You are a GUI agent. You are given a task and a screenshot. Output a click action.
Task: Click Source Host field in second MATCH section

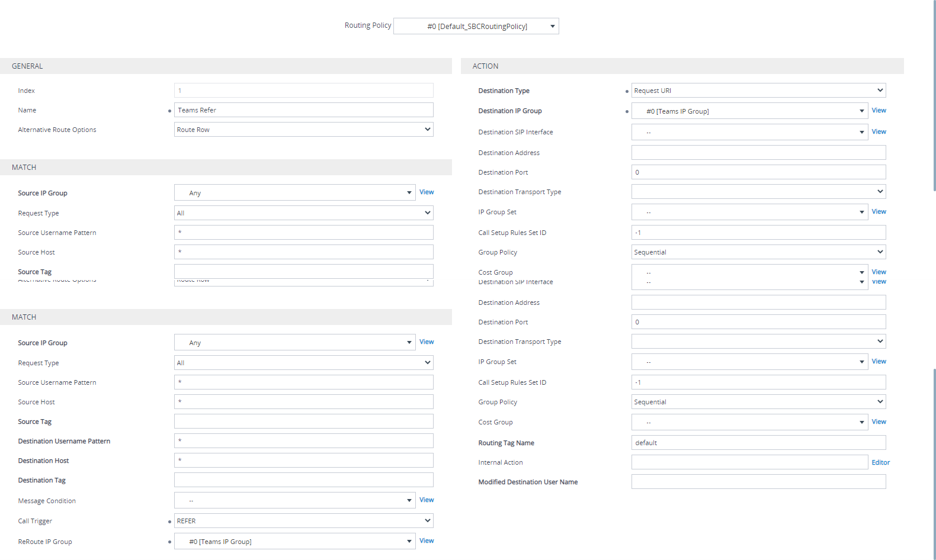pyautogui.click(x=303, y=402)
